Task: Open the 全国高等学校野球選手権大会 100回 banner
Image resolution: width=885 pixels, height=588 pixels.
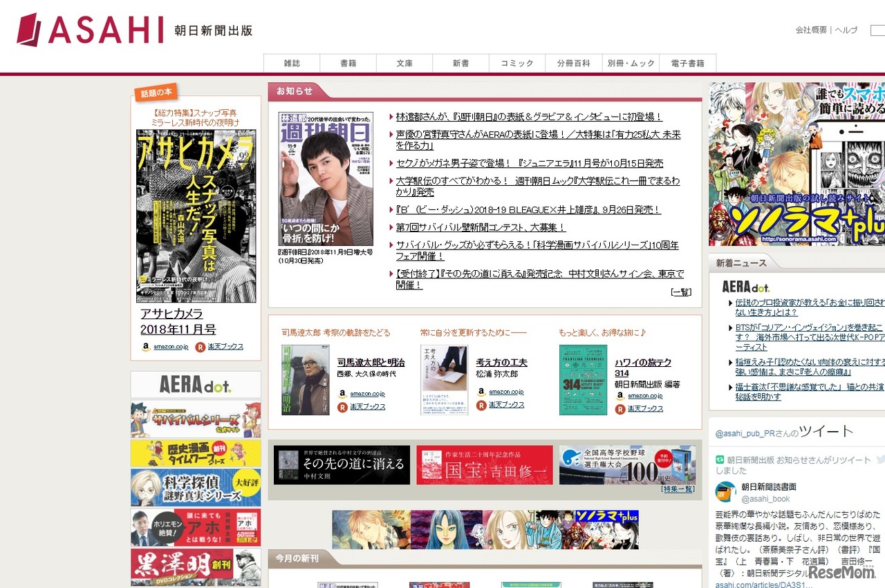Action: [x=627, y=464]
